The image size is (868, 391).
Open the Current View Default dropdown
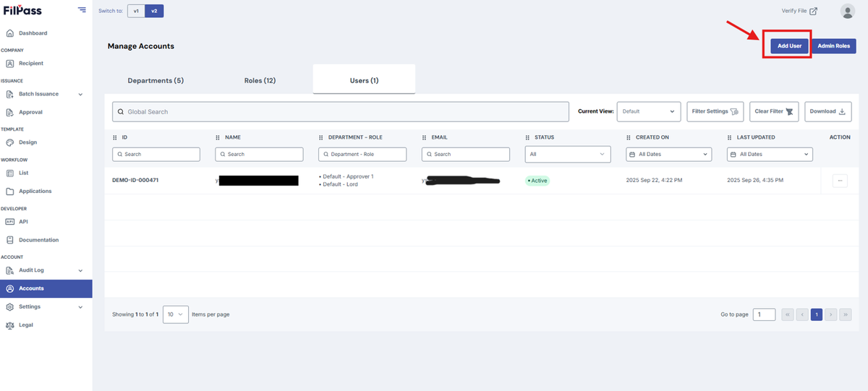[649, 111]
